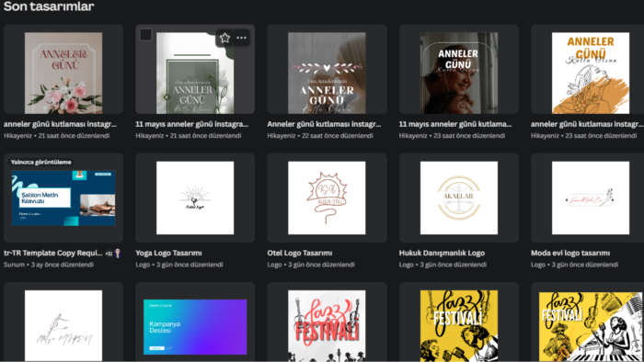The width and height of the screenshot is (644, 362).
Task: Click Hikayeniz • 22 saat önce düzenlendi
Action: coord(320,136)
